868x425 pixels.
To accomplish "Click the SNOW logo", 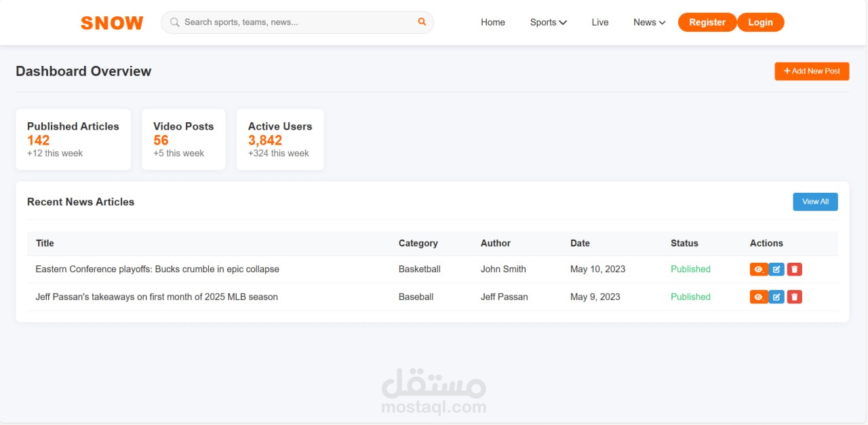I will [x=112, y=23].
